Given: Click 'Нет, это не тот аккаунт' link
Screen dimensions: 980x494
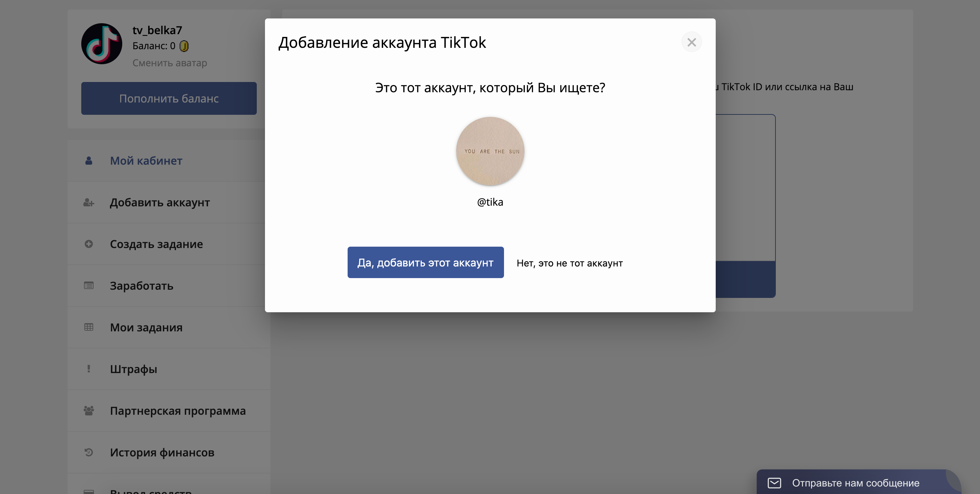Looking at the screenshot, I should (569, 263).
